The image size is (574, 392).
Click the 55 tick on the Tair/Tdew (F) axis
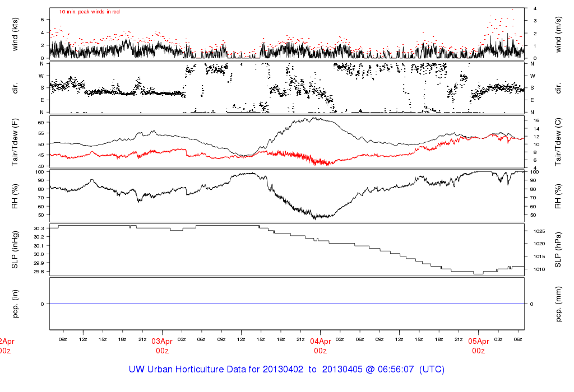click(41, 134)
